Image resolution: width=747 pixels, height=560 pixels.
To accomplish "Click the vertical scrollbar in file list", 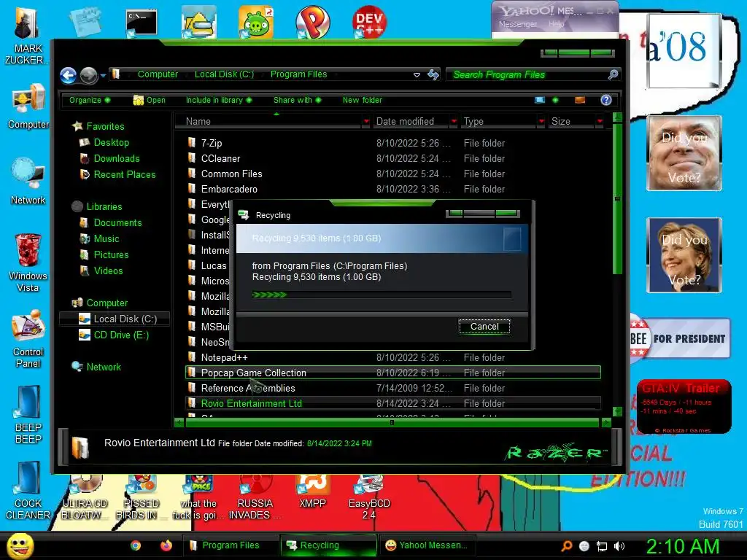I will (x=617, y=198).
